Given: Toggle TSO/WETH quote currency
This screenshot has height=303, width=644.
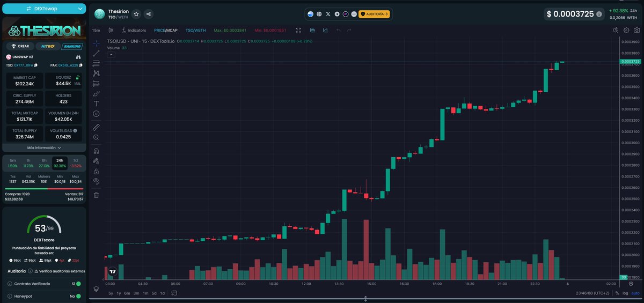Looking at the screenshot, I should coord(195,31).
